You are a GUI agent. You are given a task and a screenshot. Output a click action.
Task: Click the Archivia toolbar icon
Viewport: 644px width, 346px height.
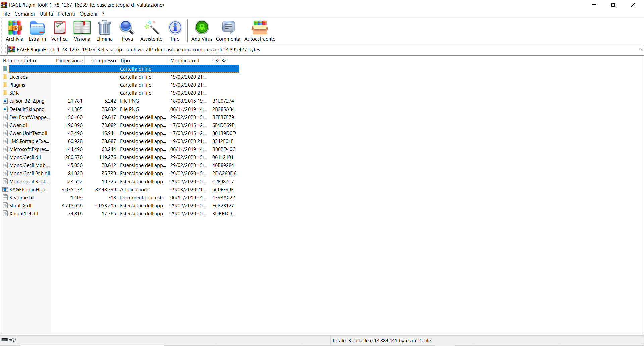coord(15,28)
